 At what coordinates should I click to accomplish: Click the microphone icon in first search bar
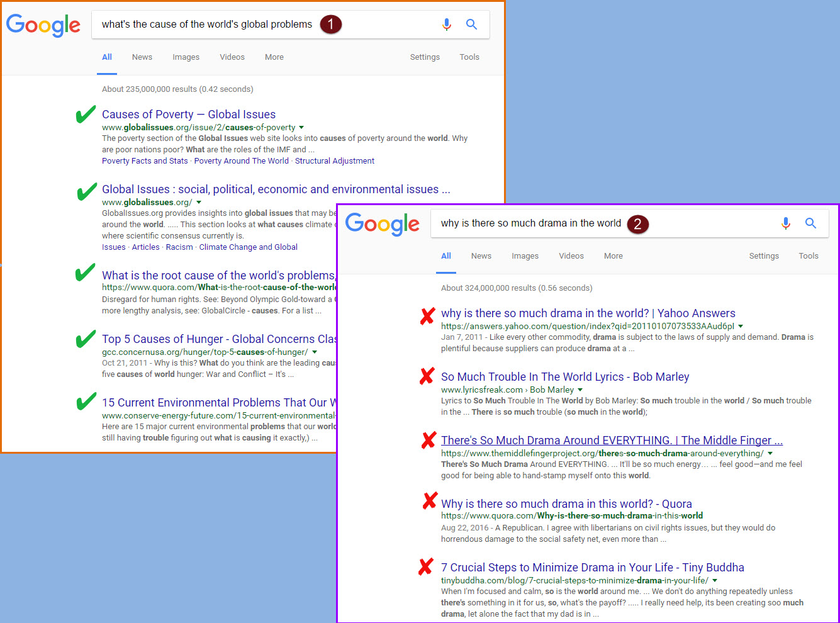(x=446, y=25)
